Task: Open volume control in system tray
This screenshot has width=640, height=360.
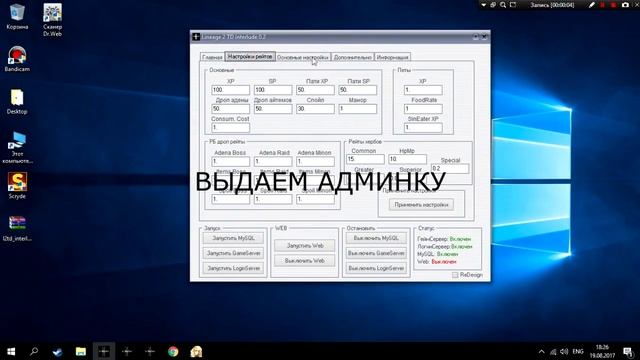Action: click(x=564, y=351)
